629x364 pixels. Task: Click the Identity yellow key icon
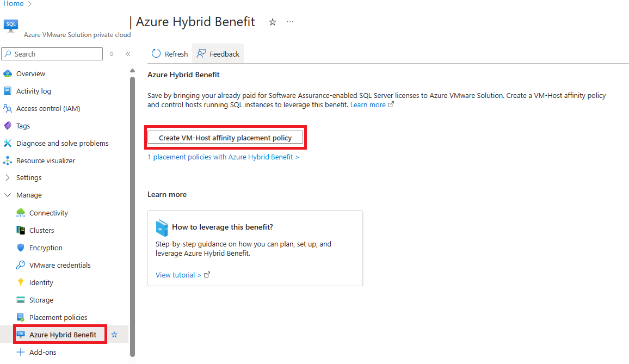(x=21, y=282)
